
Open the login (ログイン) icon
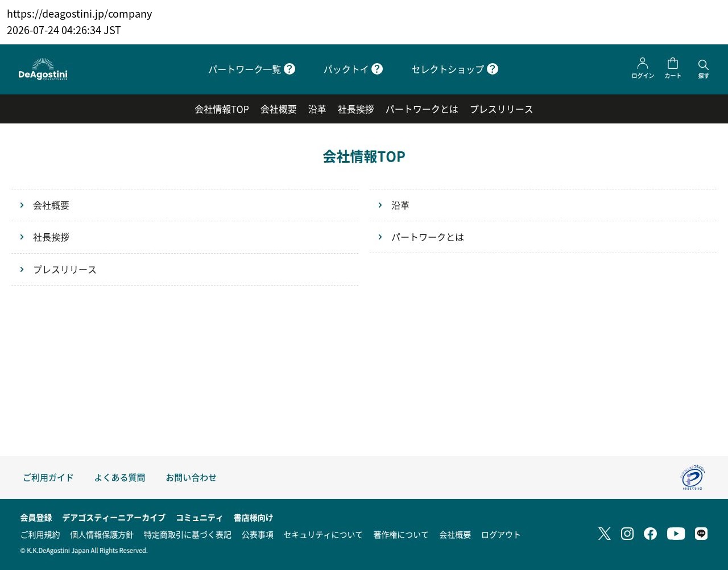[x=643, y=68]
